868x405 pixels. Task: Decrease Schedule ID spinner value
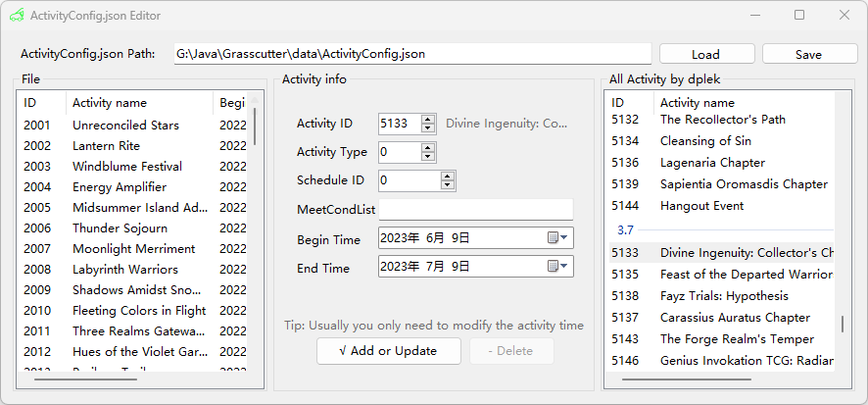pos(448,185)
